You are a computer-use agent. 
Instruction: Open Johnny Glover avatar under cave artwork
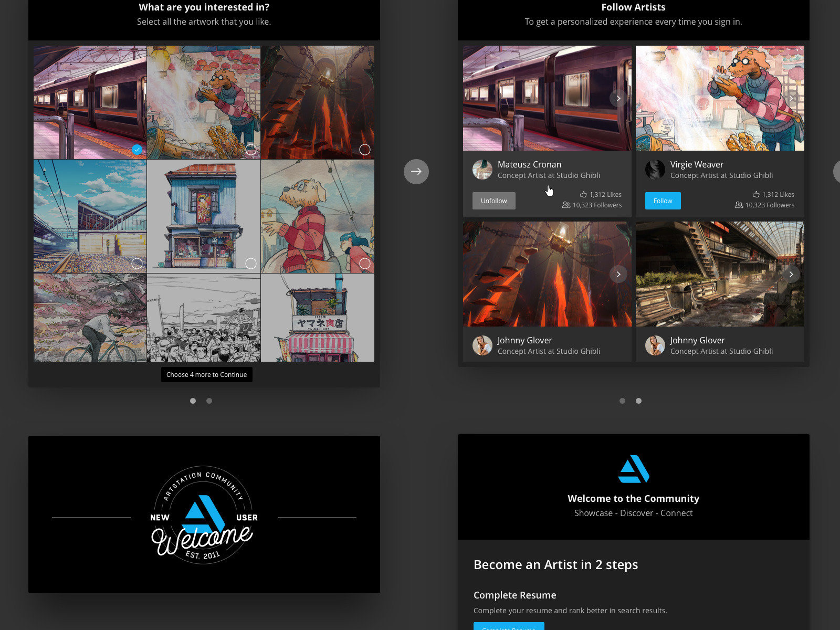click(x=482, y=345)
